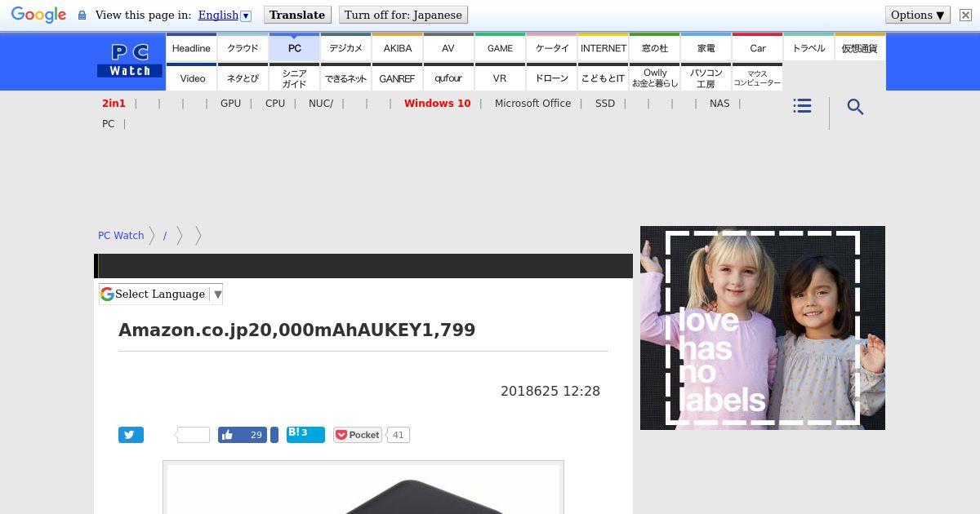The width and height of the screenshot is (980, 514).
Task: Click the PC topic link below 2in1
Action: point(108,123)
